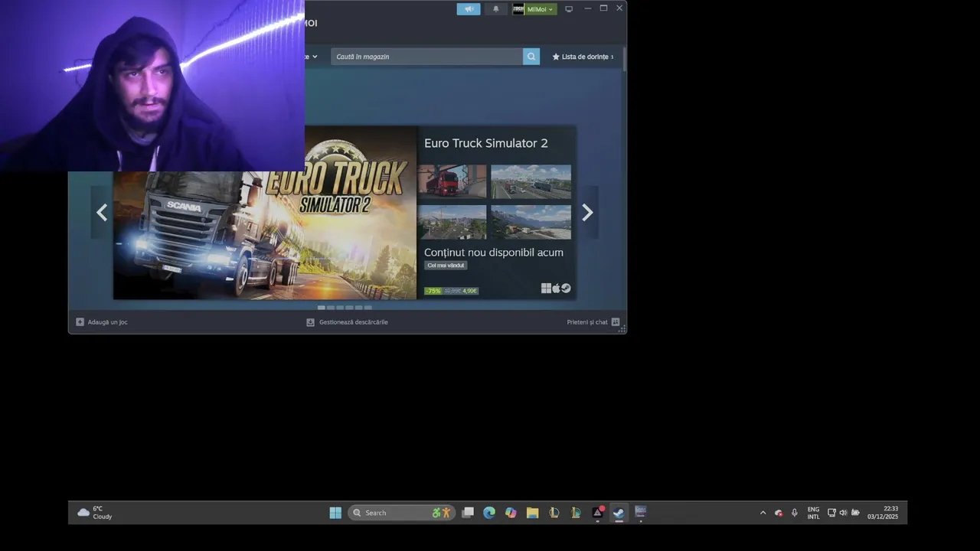
Task: Maximize the Steam window
Action: point(603,8)
